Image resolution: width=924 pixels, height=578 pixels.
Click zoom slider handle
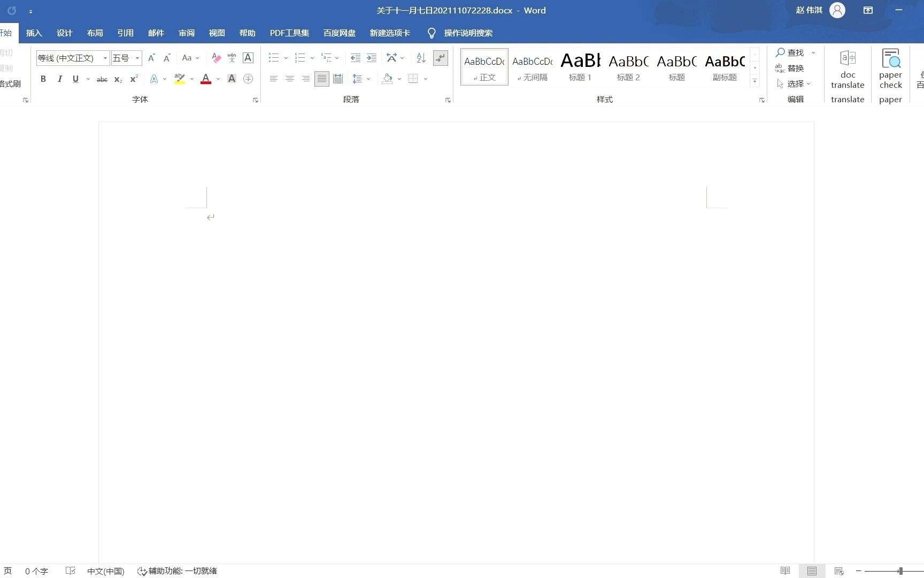pos(900,571)
